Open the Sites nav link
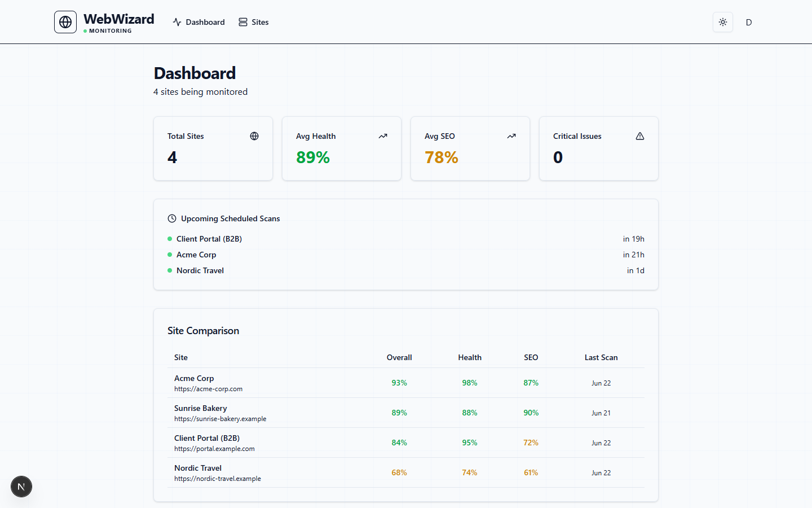The height and width of the screenshot is (508, 812). pyautogui.click(x=253, y=22)
